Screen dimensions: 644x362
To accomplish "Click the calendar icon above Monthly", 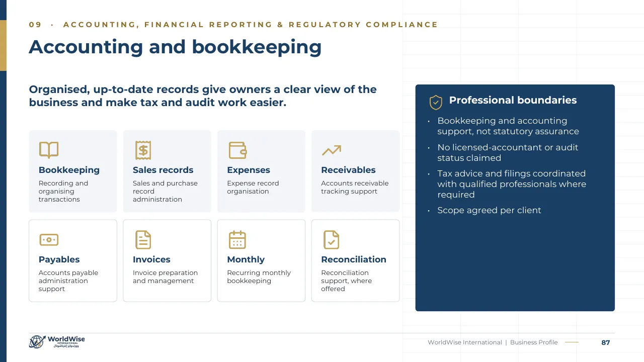I will click(x=237, y=240).
